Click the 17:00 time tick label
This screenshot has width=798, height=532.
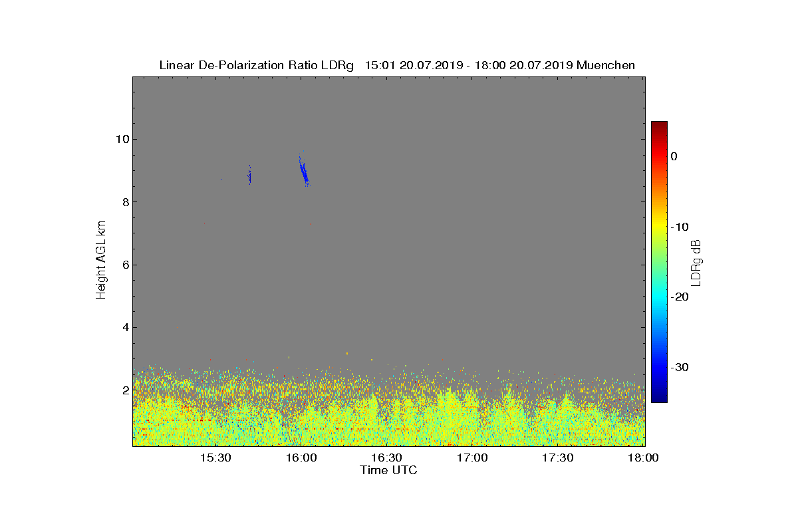tap(472, 458)
